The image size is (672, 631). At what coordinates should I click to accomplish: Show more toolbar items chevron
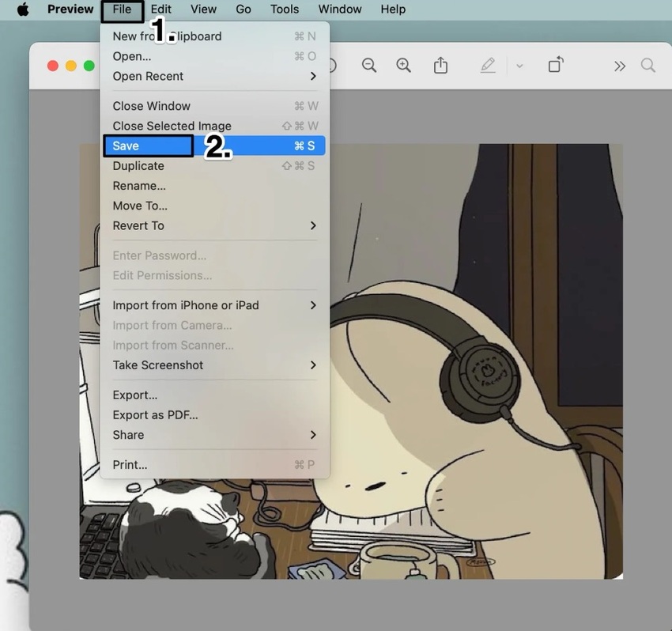point(620,66)
